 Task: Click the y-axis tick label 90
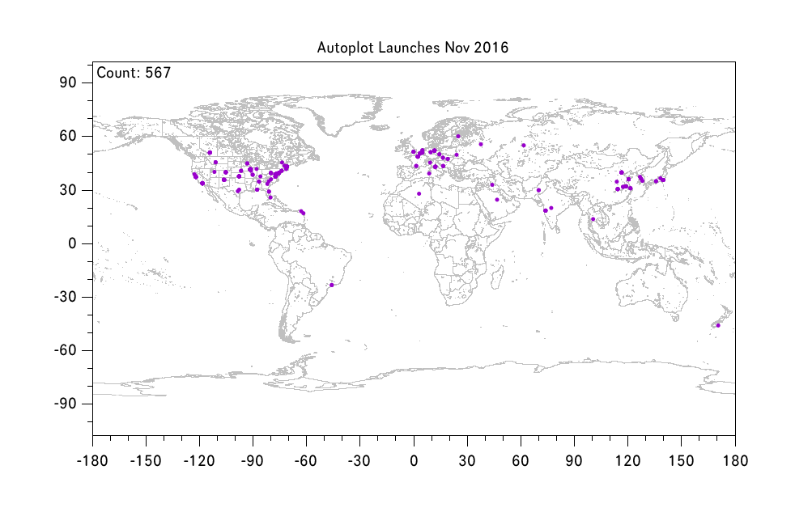coord(67,83)
